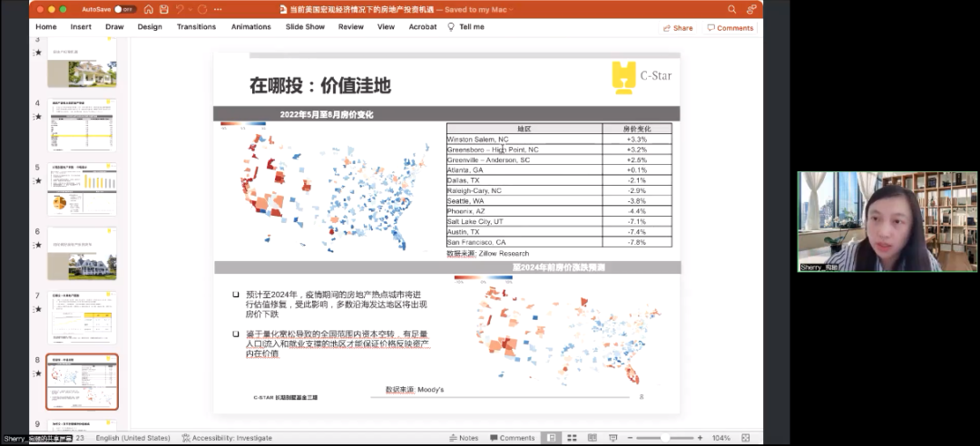Click the animation star beside slide 7
The image size is (980, 446).
[x=38, y=309]
